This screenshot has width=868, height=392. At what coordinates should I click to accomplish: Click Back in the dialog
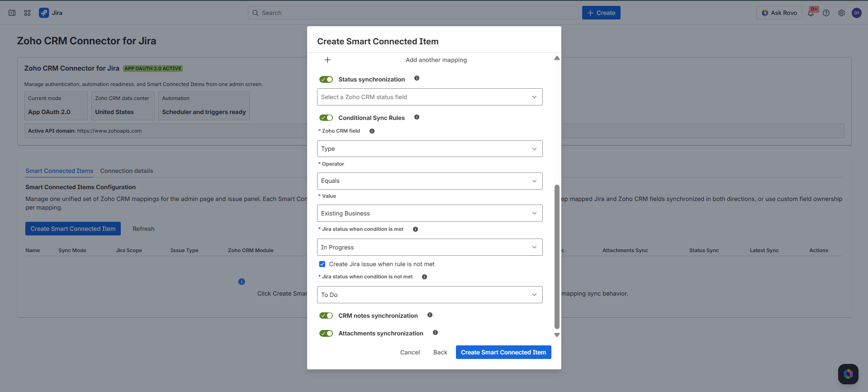[x=440, y=352]
